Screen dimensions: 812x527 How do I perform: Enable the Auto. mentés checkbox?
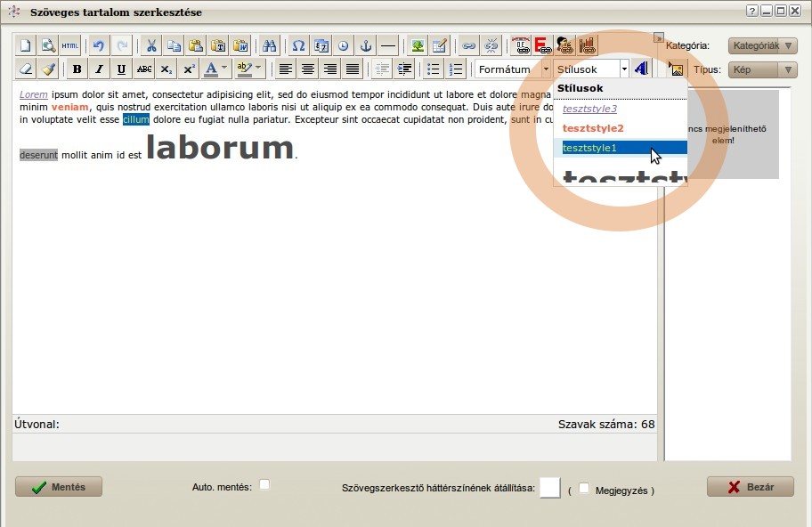tap(264, 485)
